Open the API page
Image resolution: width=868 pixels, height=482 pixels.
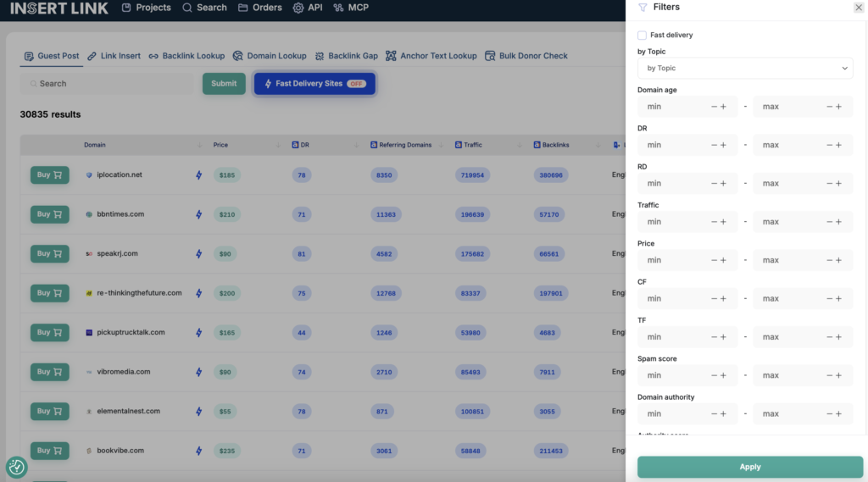[x=308, y=8]
